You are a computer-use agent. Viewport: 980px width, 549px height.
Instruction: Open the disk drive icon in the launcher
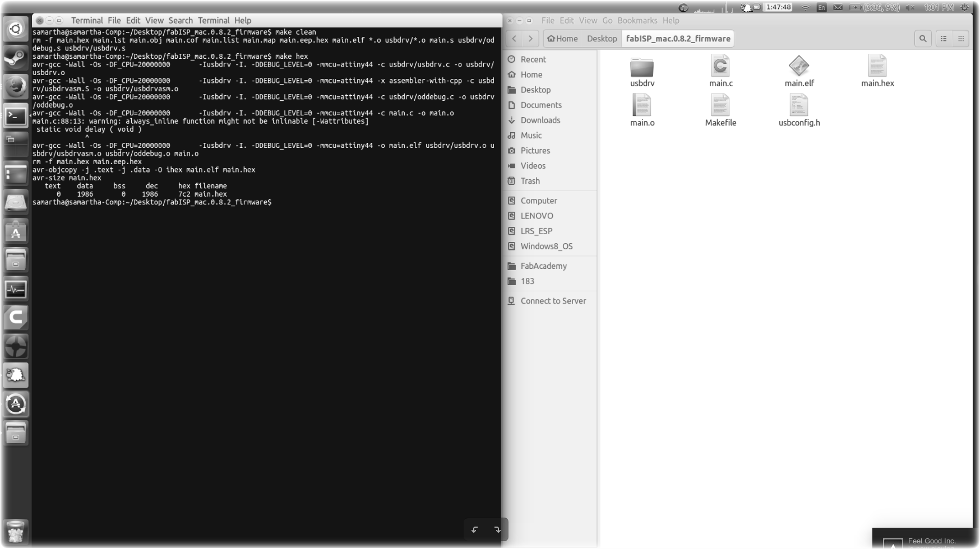(16, 202)
